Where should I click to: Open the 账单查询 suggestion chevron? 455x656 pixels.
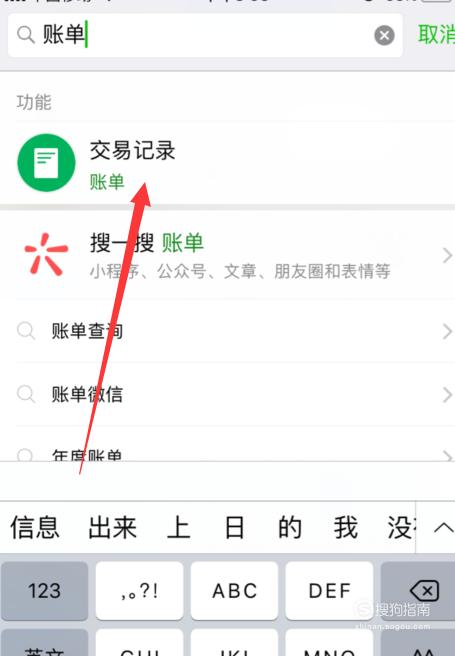[447, 332]
